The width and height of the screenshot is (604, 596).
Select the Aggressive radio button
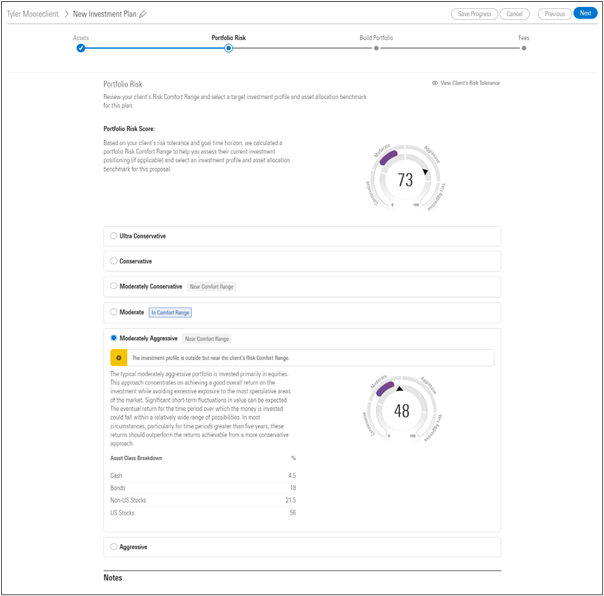coord(114,546)
